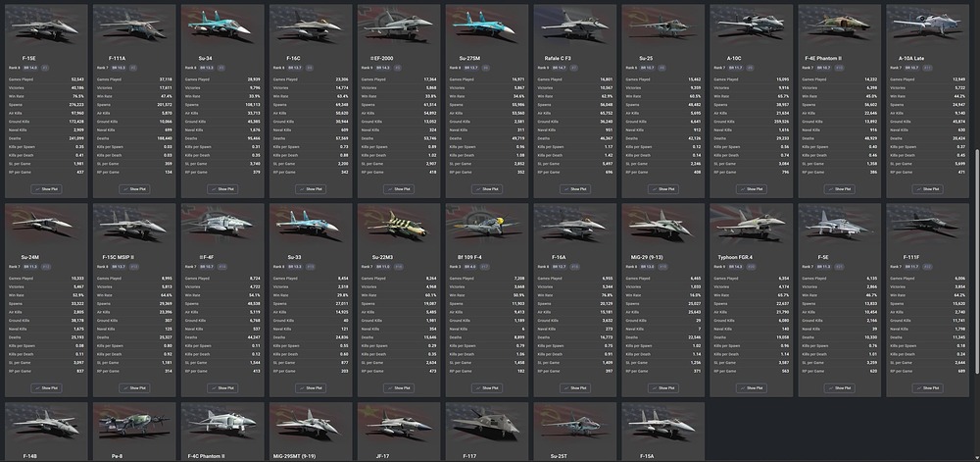Select the Su-34 aircraft picture

tap(221, 26)
